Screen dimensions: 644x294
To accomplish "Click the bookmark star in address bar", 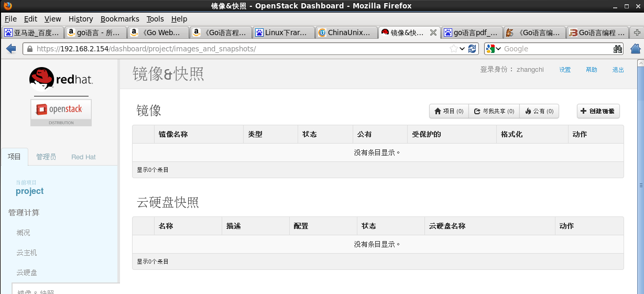I will (x=454, y=49).
